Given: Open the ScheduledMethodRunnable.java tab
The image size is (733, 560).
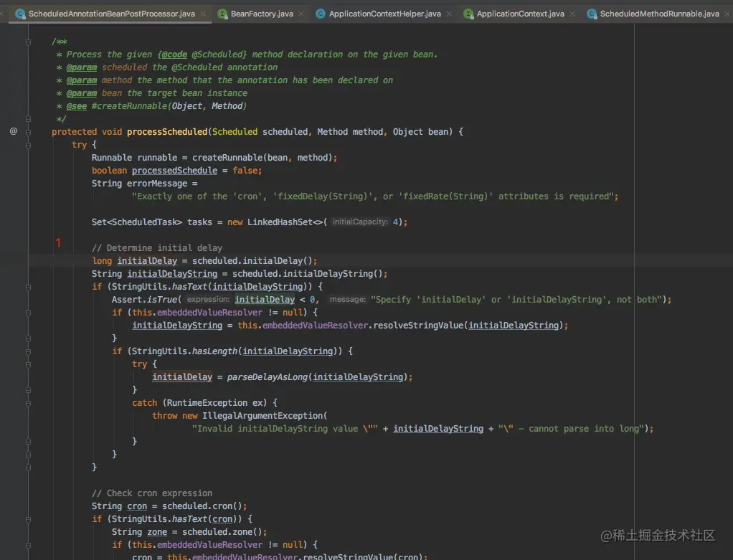Looking at the screenshot, I should pyautogui.click(x=659, y=14).
